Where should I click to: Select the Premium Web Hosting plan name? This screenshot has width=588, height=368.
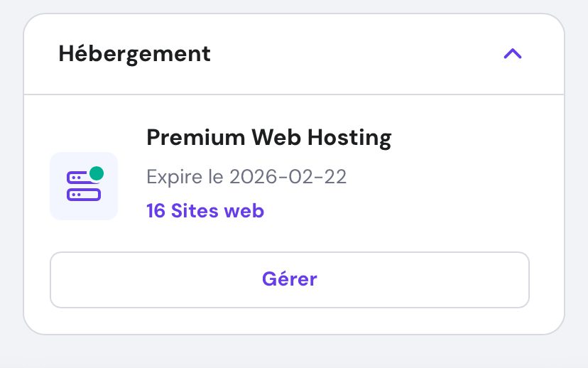tap(268, 138)
